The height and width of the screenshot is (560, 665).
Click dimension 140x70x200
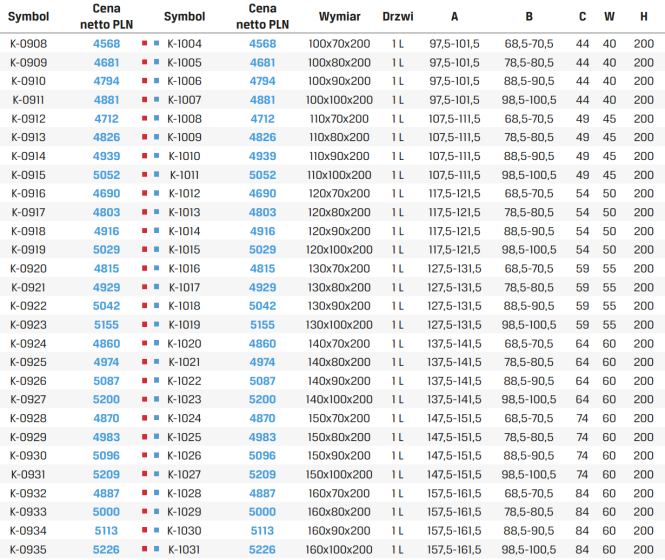coord(339,343)
